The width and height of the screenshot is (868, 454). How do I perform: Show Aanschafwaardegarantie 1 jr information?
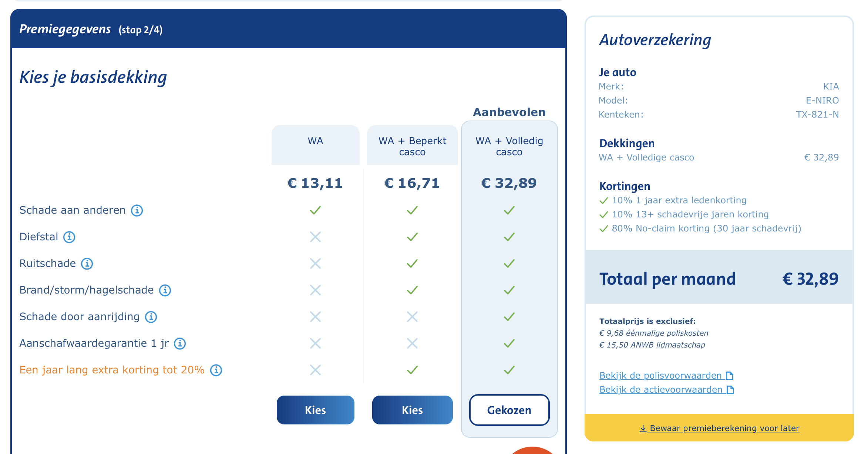pos(180,343)
